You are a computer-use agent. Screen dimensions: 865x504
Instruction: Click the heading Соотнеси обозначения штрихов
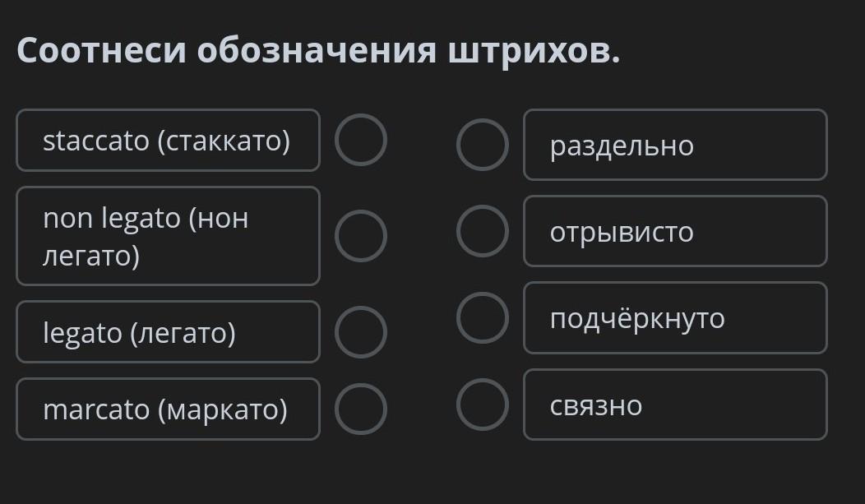318,51
